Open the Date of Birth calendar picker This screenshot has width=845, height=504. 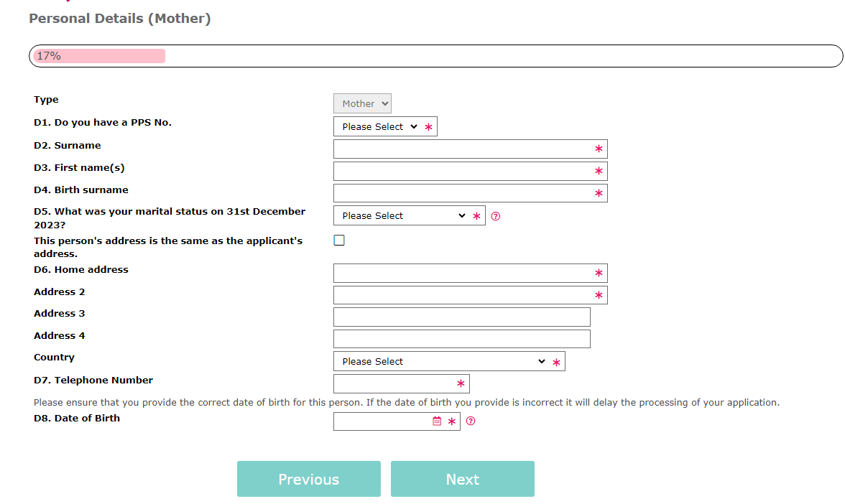437,421
